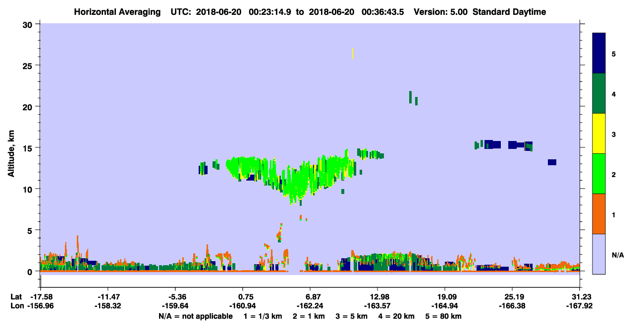This screenshot has width=644, height=330.
Task: Click the 'Standard Daytime' text
Action: click(509, 12)
